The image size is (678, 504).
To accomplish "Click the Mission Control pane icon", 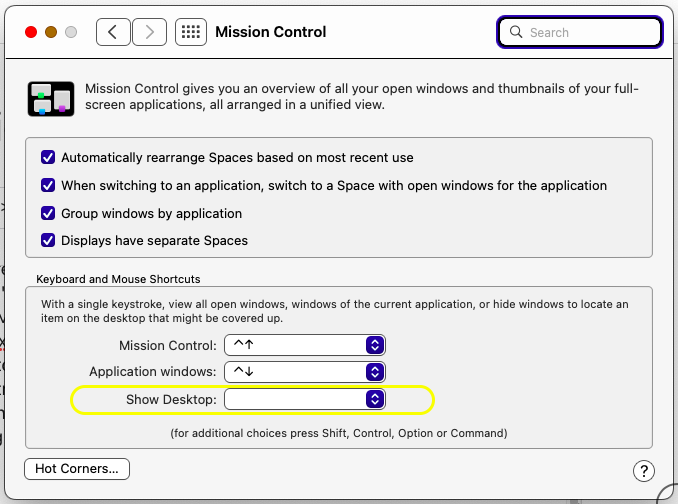I will pos(51,99).
